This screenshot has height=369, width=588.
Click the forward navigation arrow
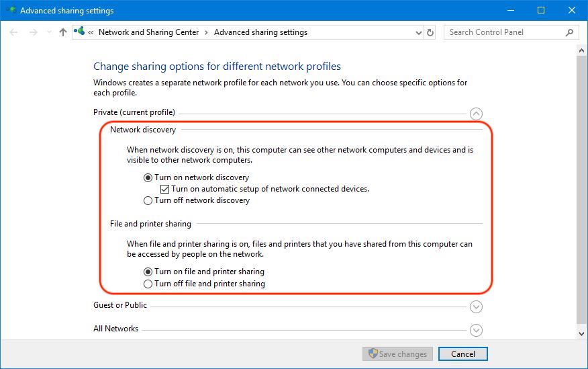tap(34, 32)
